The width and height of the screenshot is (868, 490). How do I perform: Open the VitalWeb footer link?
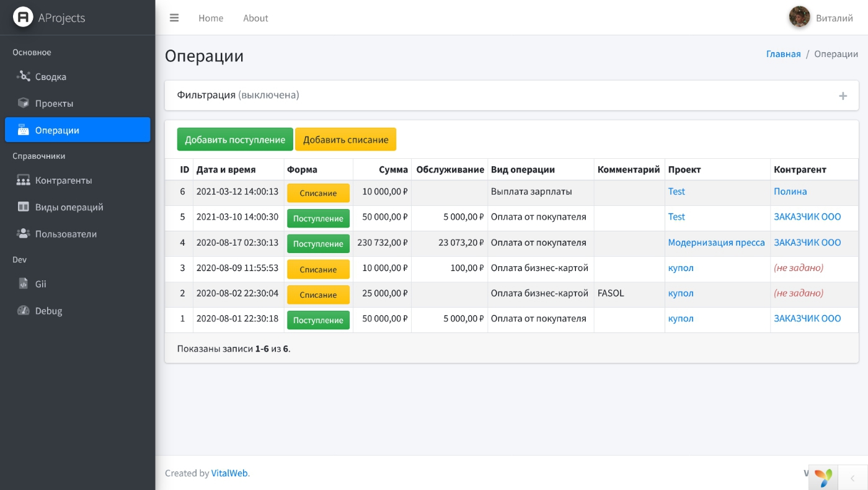pos(229,473)
